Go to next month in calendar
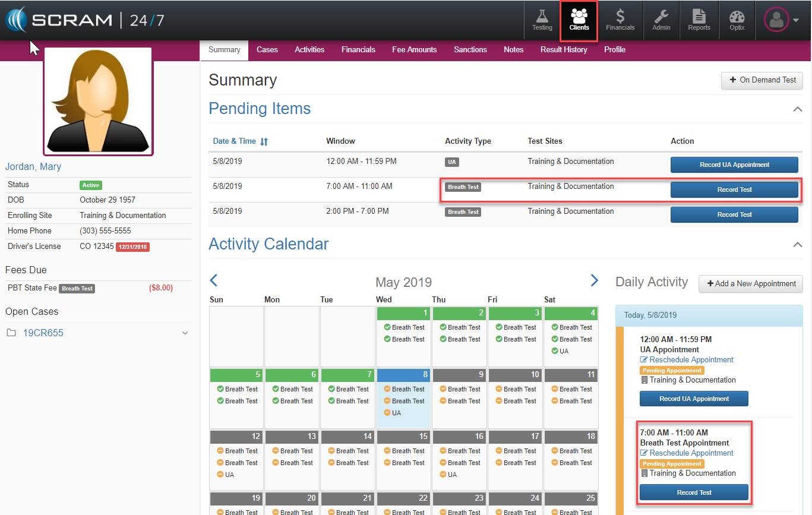Screen dimensions: 812x515 coord(594,281)
